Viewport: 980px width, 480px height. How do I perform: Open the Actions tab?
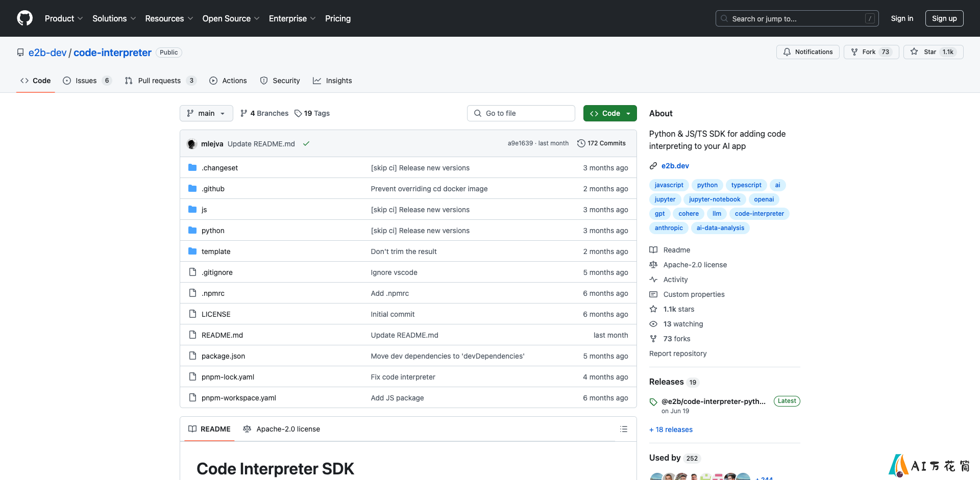[228, 81]
